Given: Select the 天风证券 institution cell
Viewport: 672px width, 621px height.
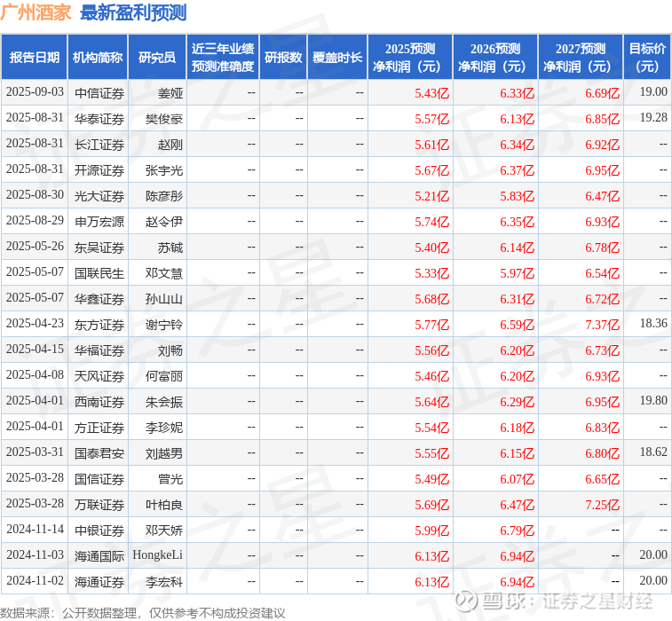Looking at the screenshot, I should click(x=99, y=376).
